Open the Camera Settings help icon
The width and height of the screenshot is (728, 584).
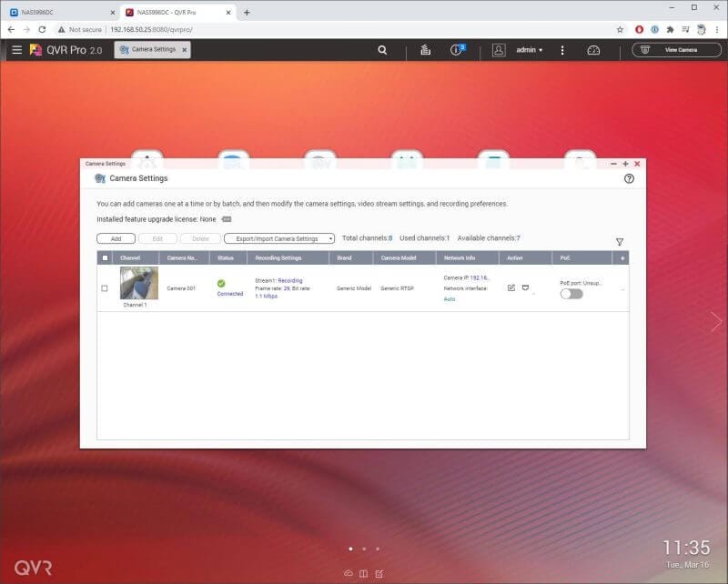point(629,179)
